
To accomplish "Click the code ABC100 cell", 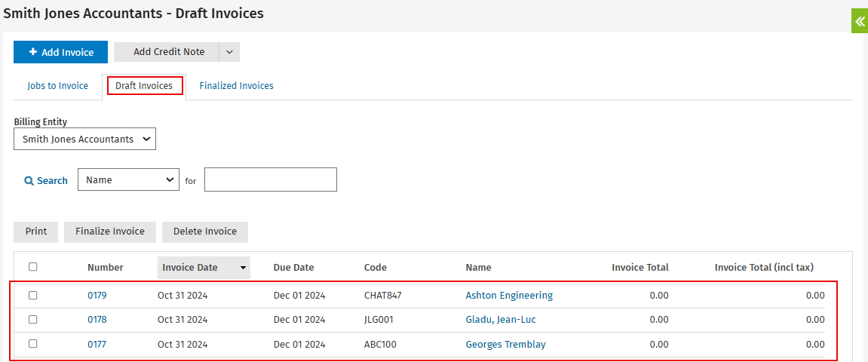I will pos(380,345).
